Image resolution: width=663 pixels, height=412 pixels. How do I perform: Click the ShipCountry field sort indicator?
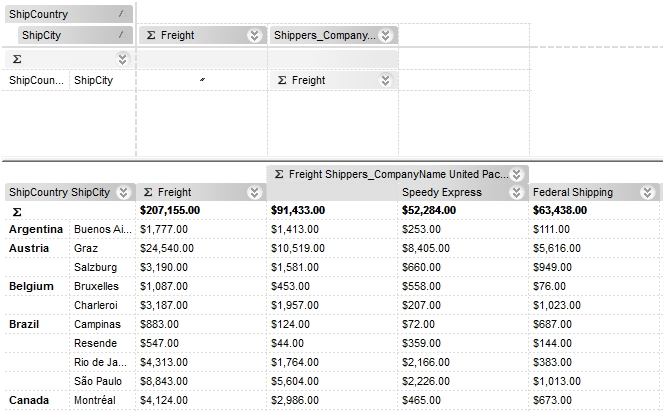tap(121, 15)
